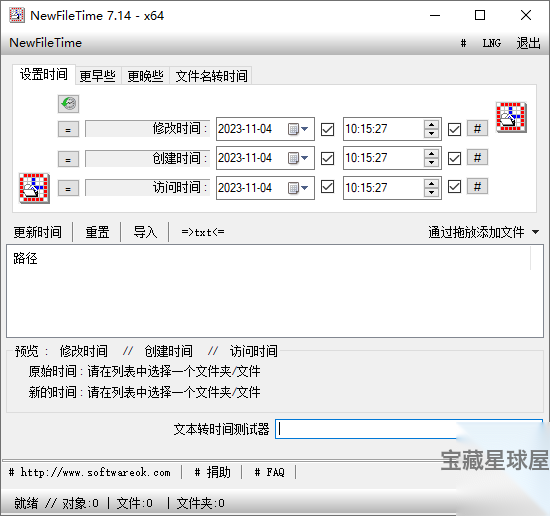Open the 修改时间 date calendar dropdown
550x516 pixels.
tap(298, 129)
